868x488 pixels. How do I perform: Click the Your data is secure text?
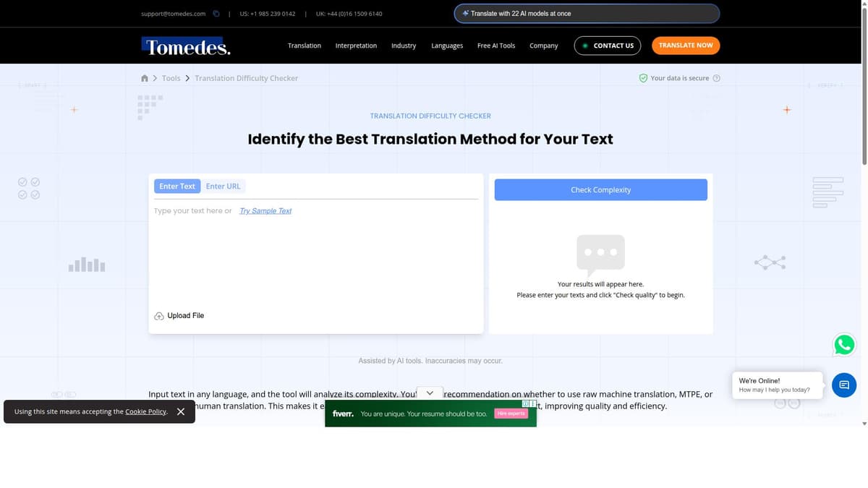[x=680, y=78]
